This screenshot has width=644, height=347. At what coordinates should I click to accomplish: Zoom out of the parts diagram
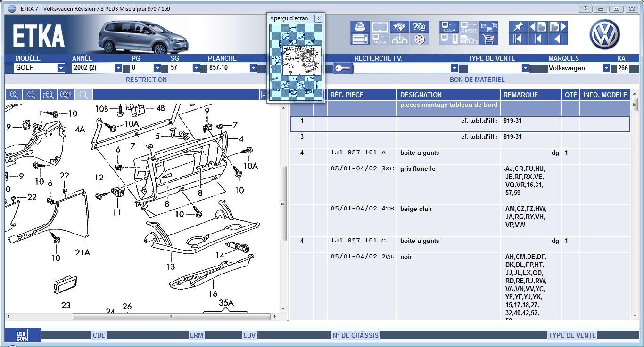(x=31, y=95)
